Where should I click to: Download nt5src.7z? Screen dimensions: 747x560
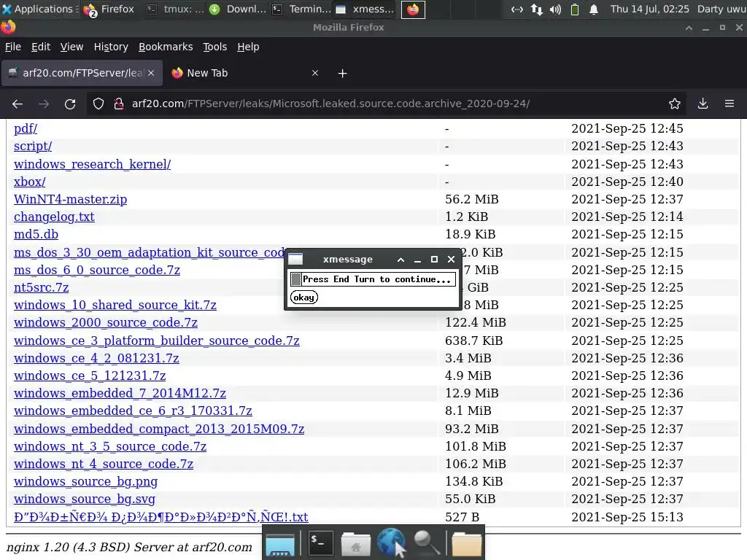coord(42,287)
